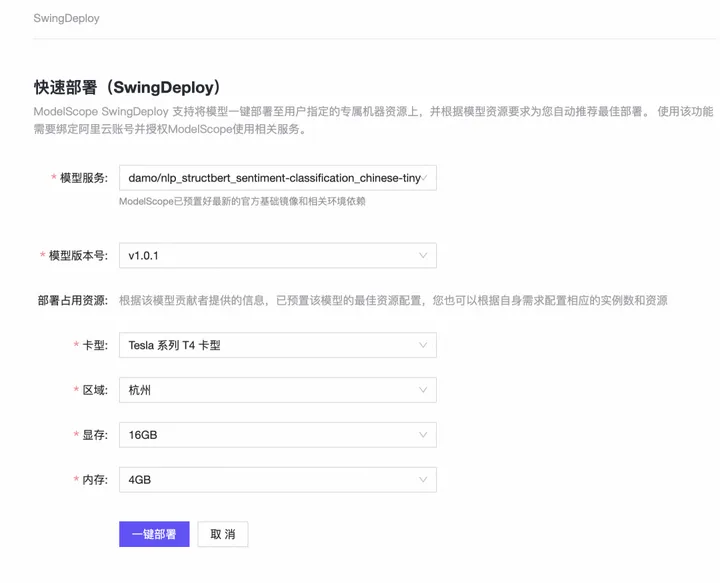Open the 区域 dropdown showing 杭州
This screenshot has height=583, width=720.
tap(277, 390)
